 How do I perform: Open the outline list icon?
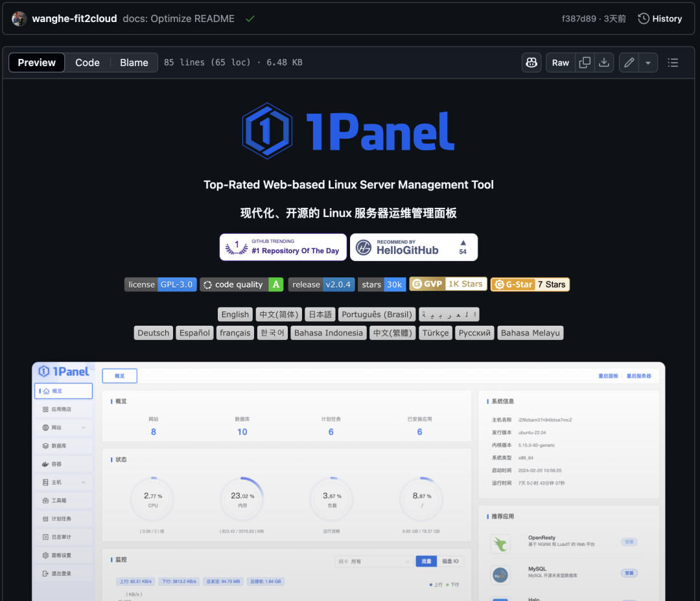tap(673, 63)
